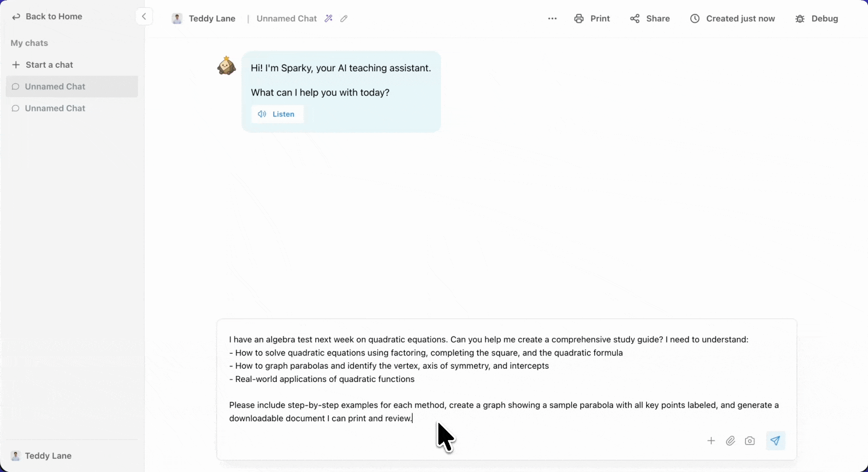
Task: Start a new chat
Action: click(42, 65)
